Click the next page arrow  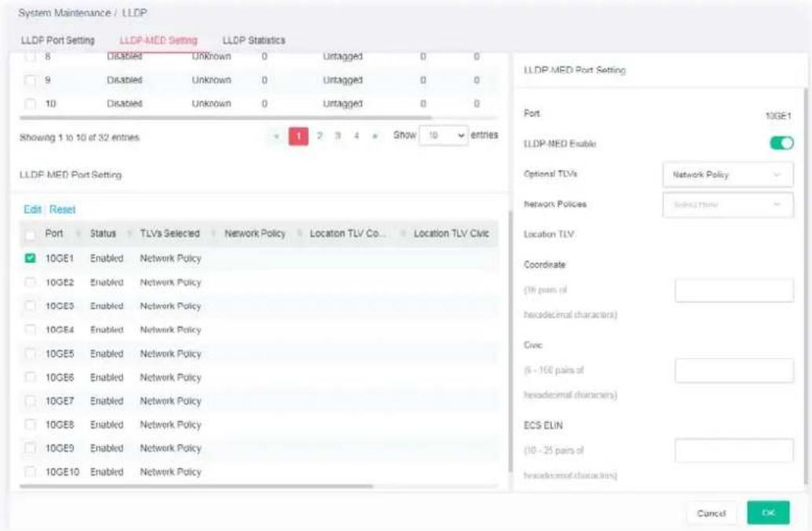coord(375,136)
